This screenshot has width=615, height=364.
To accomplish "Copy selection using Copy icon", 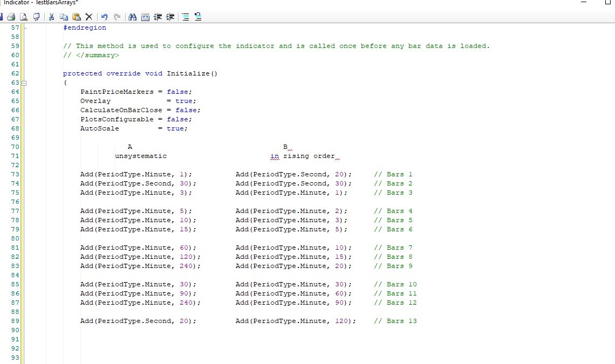I will 64,17.
